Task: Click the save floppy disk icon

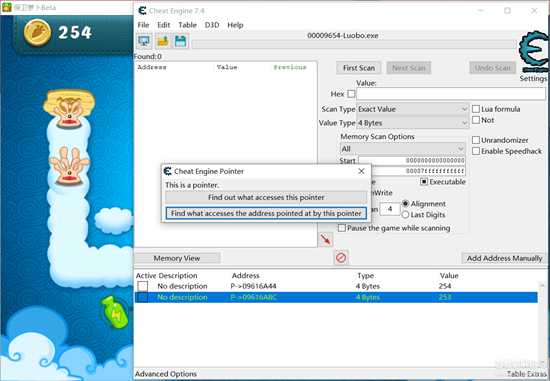Action: tap(181, 41)
